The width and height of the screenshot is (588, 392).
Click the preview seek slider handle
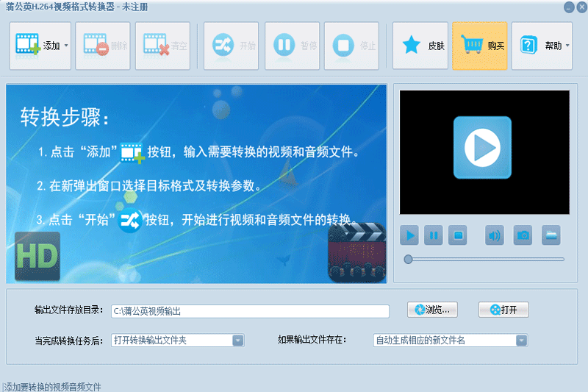408,259
